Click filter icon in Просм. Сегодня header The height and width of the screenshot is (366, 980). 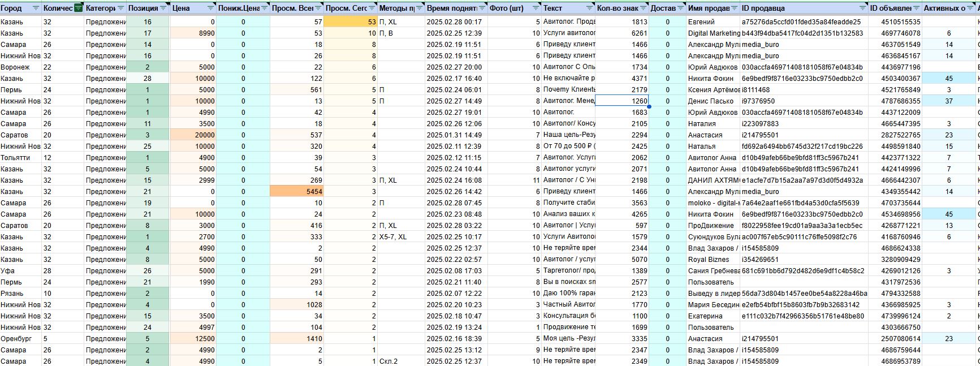pos(372,8)
